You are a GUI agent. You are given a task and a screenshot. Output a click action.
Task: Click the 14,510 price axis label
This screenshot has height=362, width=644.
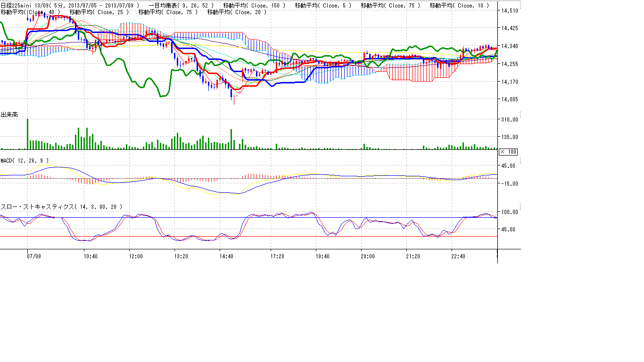[510, 10]
